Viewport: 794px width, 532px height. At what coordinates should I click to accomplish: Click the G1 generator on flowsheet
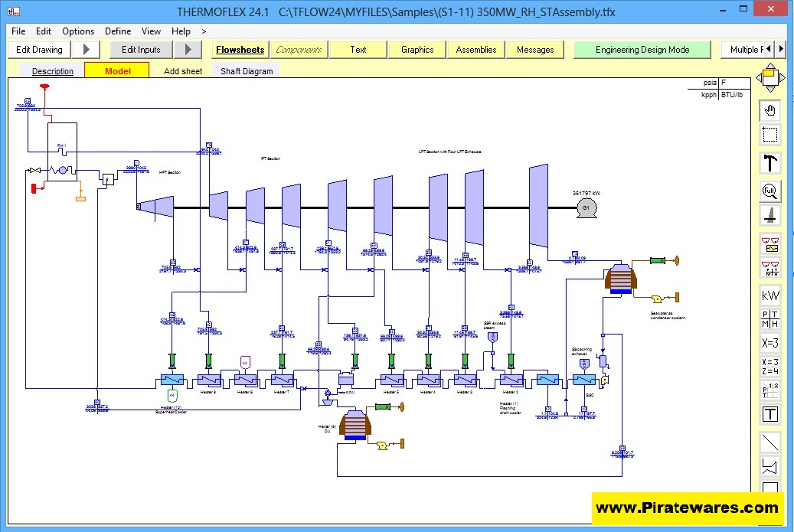pos(587,207)
